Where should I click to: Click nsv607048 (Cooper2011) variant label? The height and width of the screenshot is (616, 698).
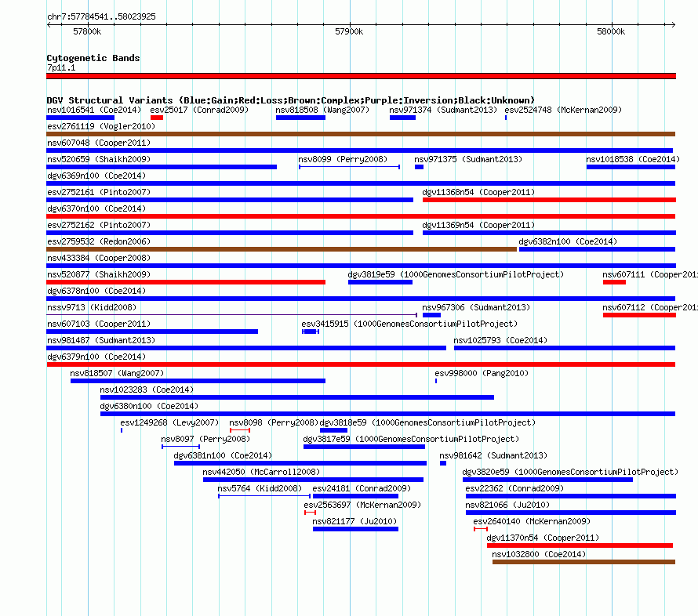tap(99, 143)
